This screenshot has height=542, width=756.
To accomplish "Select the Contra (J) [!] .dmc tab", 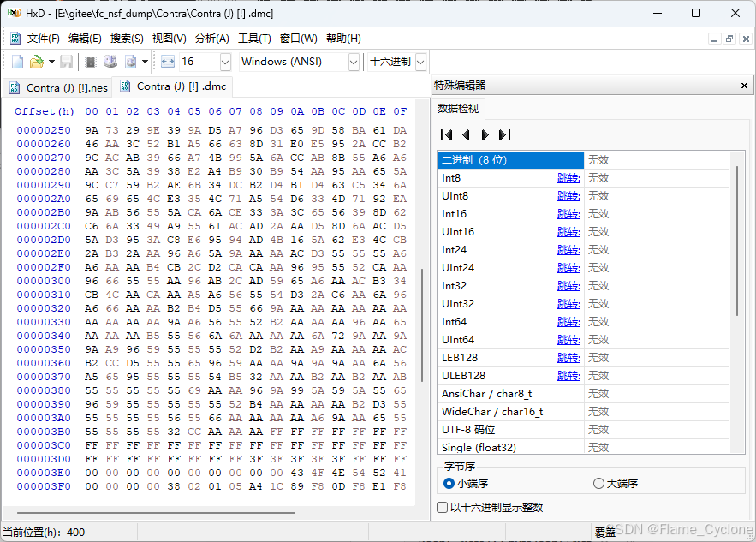I will (x=173, y=86).
